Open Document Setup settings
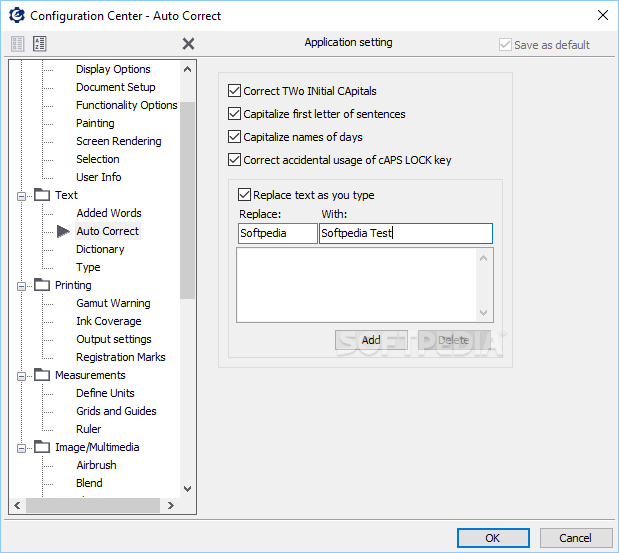619x553 pixels. (x=116, y=87)
